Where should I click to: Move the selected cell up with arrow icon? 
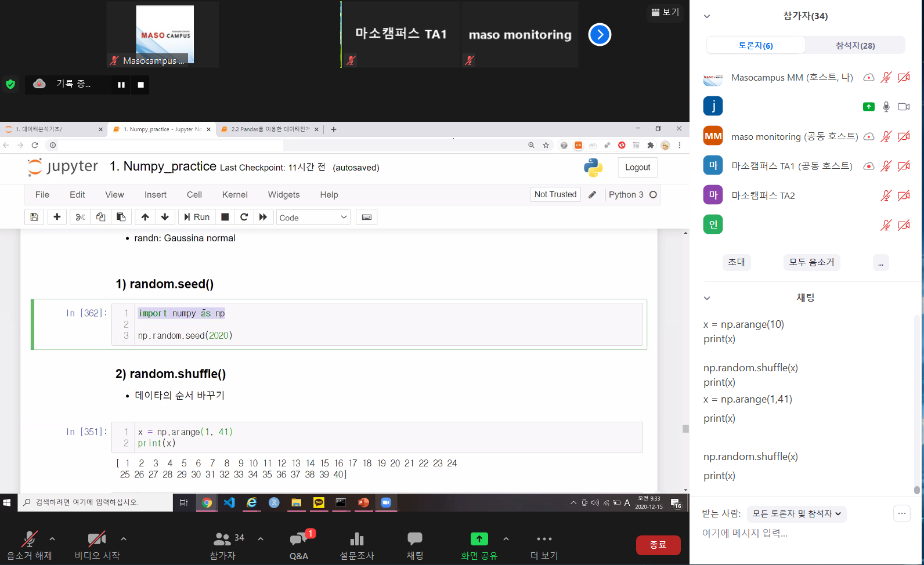[145, 217]
